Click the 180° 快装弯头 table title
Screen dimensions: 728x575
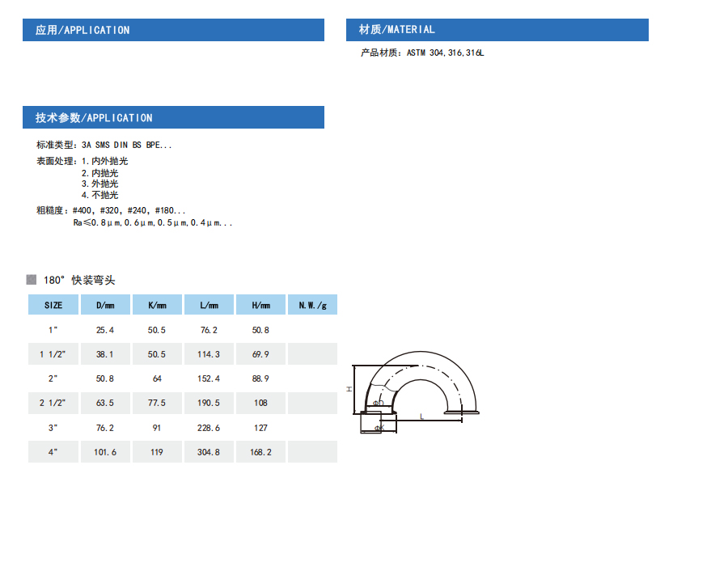click(x=79, y=280)
